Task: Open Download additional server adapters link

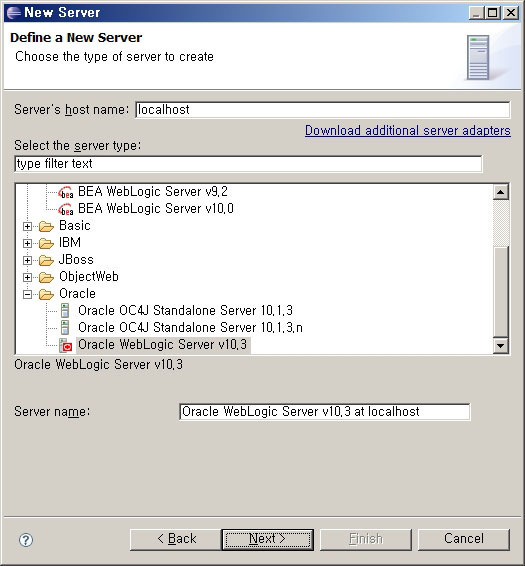Action: [x=408, y=131]
